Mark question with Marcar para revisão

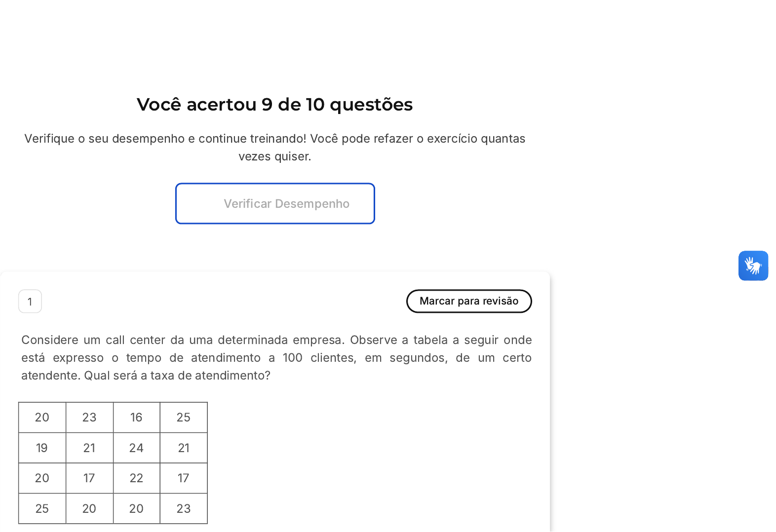click(469, 301)
